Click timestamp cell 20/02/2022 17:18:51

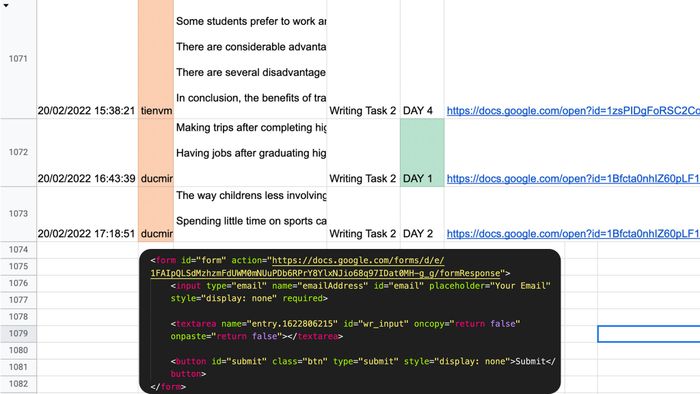click(88, 214)
